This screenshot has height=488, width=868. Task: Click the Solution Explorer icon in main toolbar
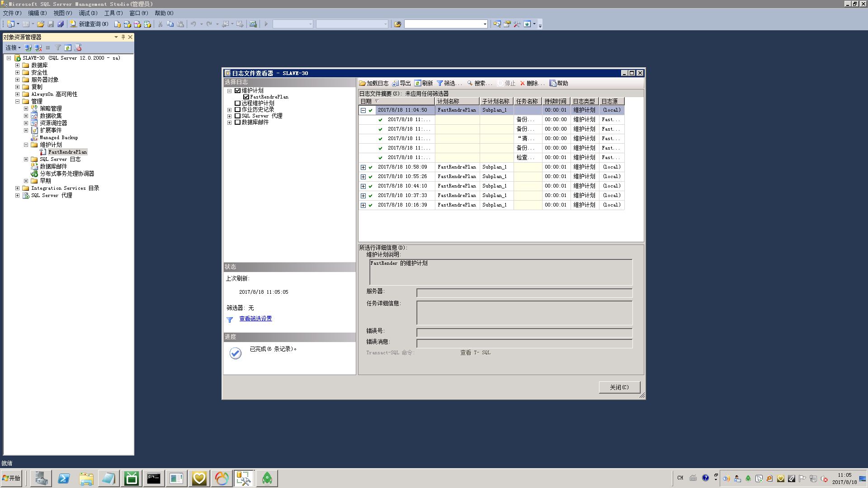point(497,24)
